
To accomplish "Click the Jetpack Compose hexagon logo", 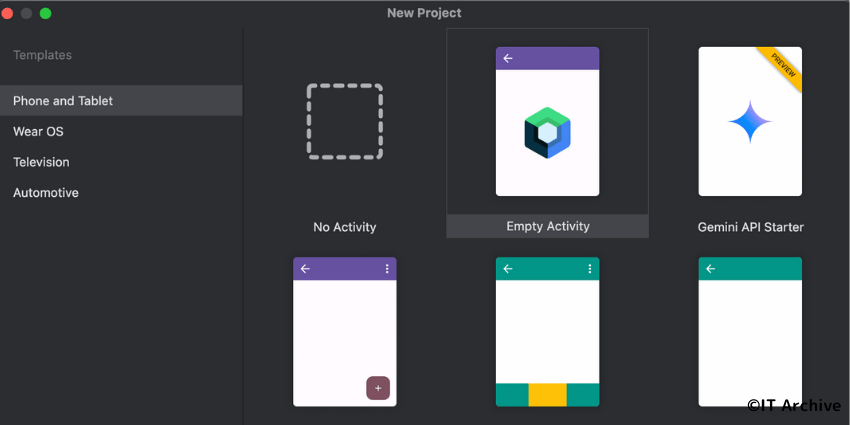I will (x=548, y=132).
